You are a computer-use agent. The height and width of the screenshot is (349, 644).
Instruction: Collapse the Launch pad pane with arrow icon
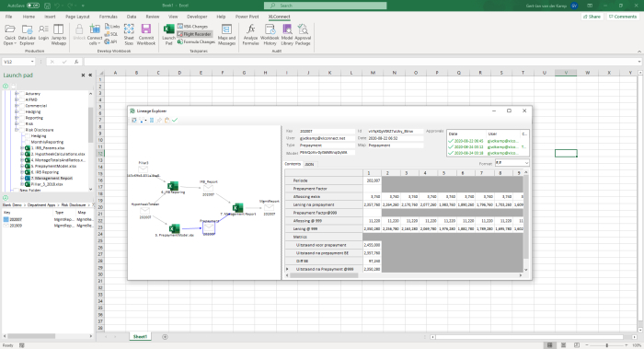90,76
